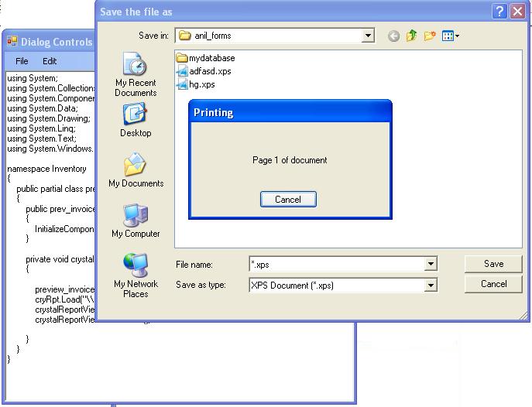The height and width of the screenshot is (407, 532).
Task: Click the Help question mark button
Action: 499,12
